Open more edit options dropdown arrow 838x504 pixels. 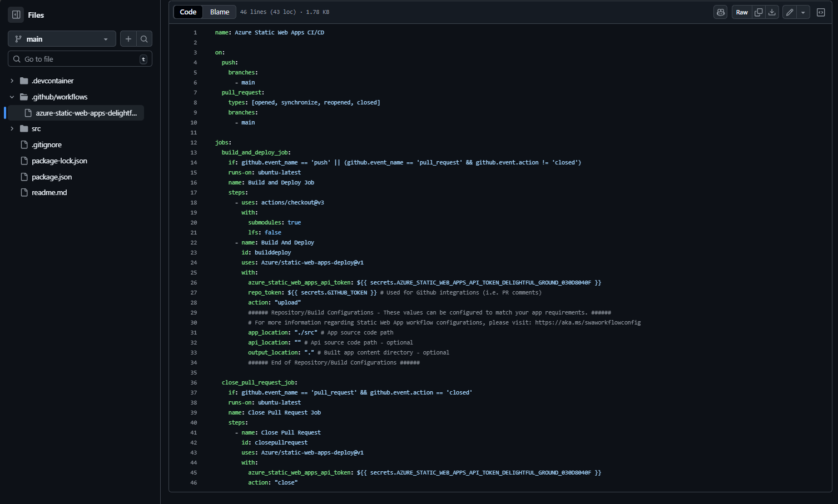tap(803, 12)
